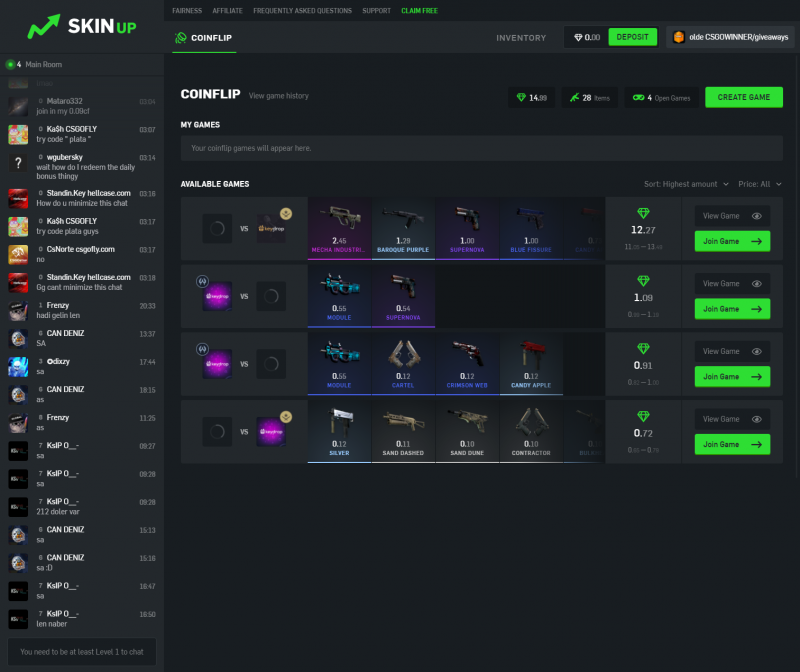800x672 pixels.
Task: Click the coinflip icon beside COINFLIP tab
Action: pos(180,38)
